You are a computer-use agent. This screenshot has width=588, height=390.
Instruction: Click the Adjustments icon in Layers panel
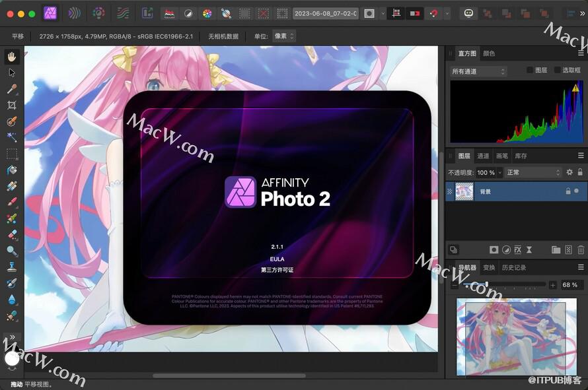[506, 250]
